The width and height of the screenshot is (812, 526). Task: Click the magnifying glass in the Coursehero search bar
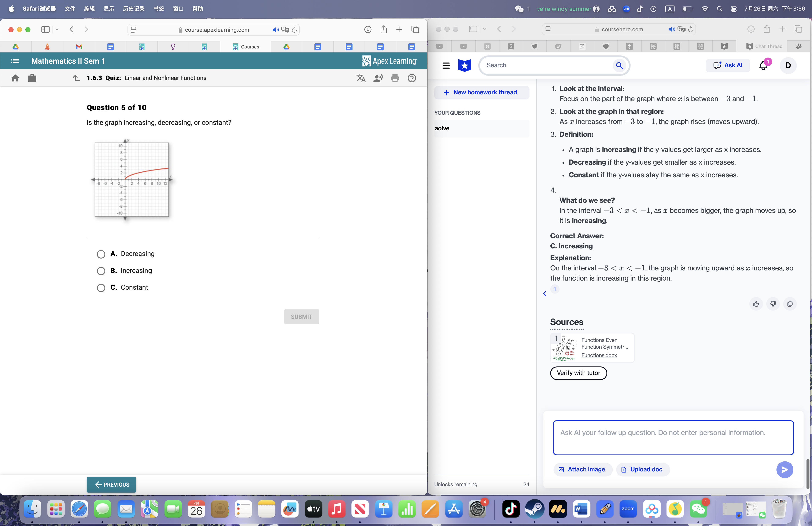[620, 65]
